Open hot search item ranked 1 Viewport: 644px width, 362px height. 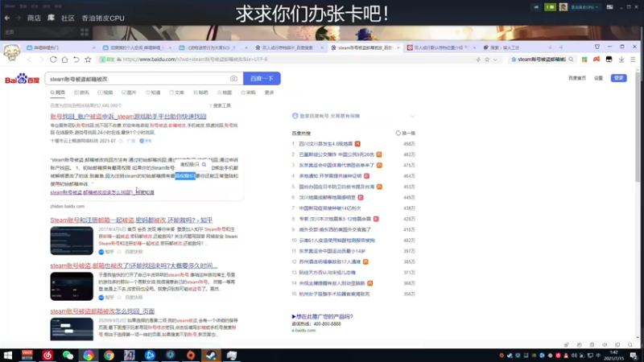pos(326,144)
